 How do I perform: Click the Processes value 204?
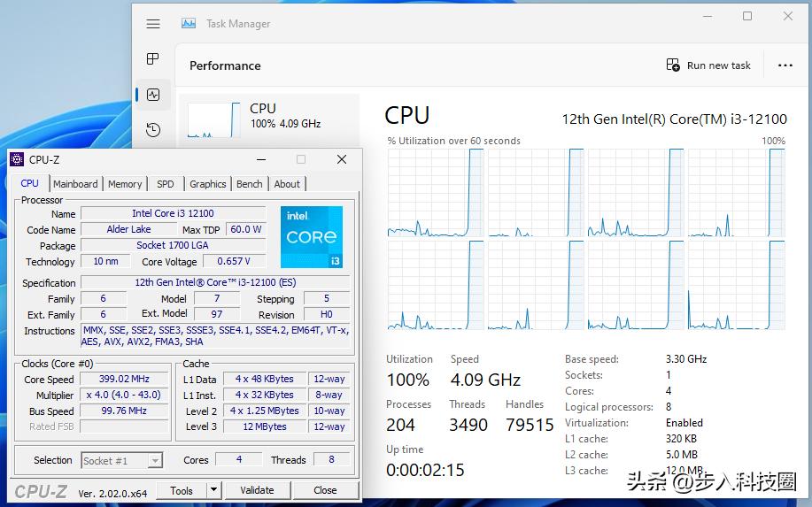tap(401, 426)
